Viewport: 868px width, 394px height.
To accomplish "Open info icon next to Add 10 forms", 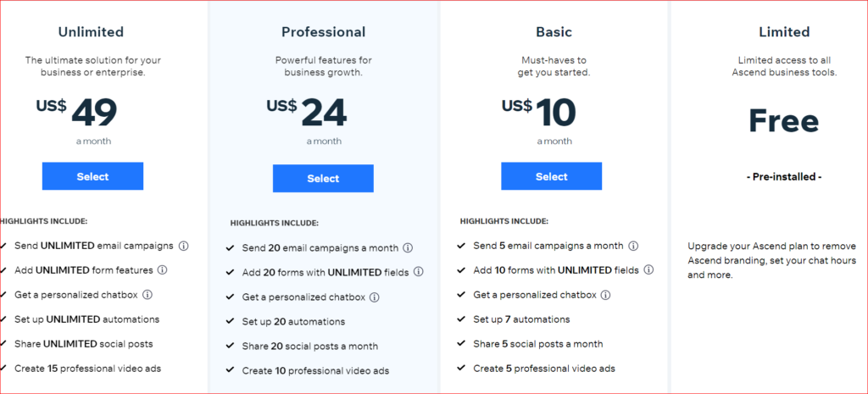I will coord(648,270).
